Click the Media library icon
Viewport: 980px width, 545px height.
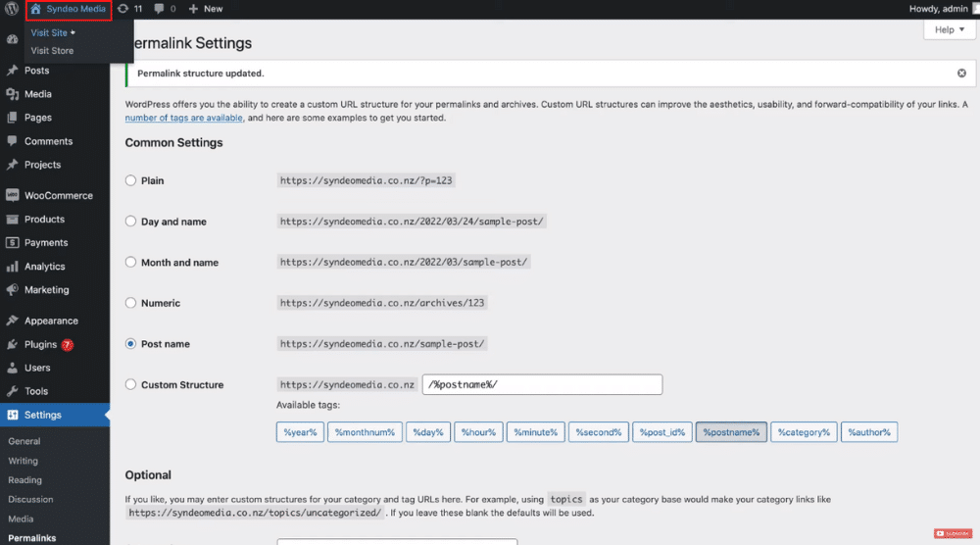[12, 94]
